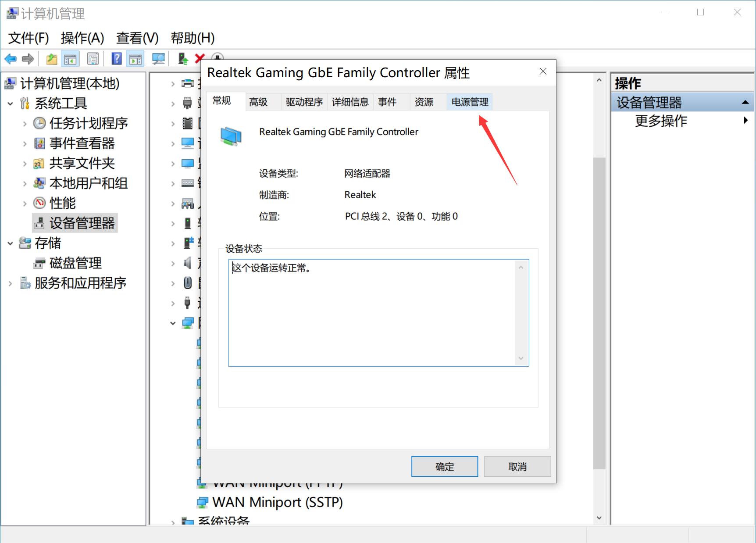The width and height of the screenshot is (756, 543).
Task: Expand the 服务和应用程序 node
Action: (11, 283)
